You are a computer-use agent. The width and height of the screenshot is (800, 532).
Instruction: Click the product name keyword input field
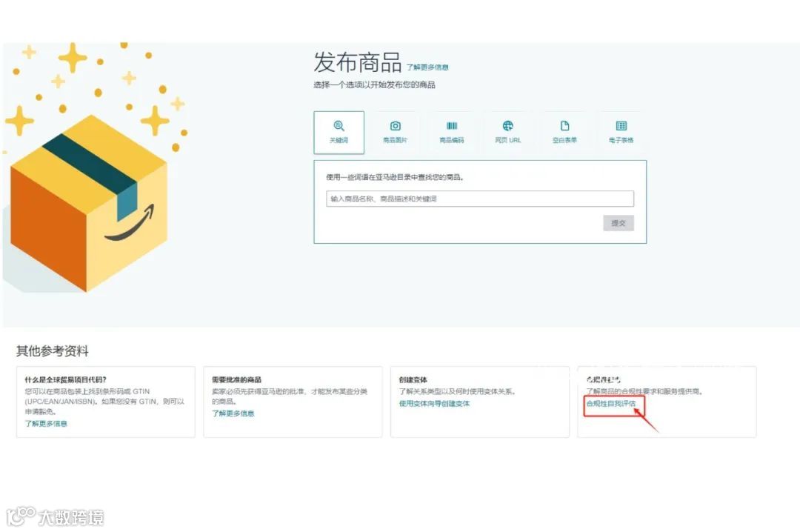pyautogui.click(x=479, y=199)
